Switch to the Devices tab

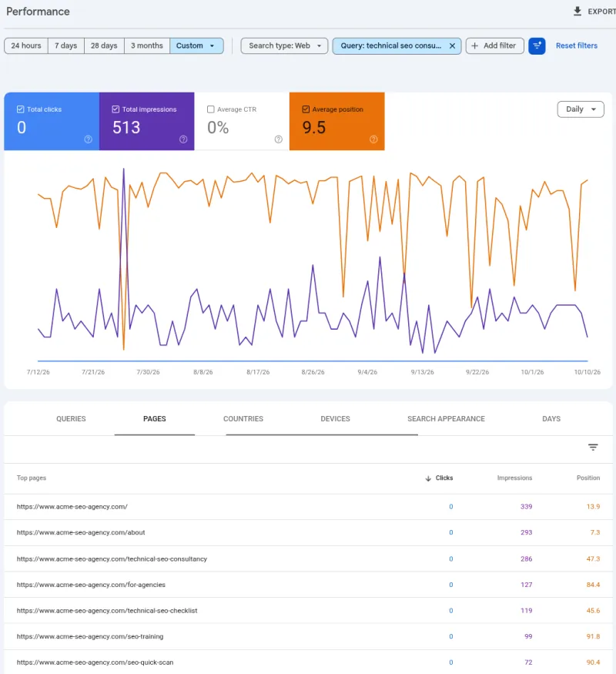click(335, 419)
